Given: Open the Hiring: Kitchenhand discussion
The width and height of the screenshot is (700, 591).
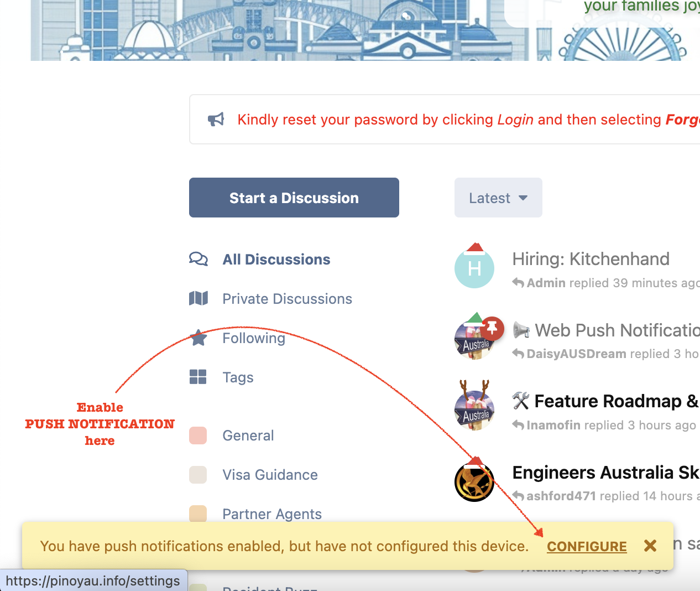Looking at the screenshot, I should [x=591, y=259].
